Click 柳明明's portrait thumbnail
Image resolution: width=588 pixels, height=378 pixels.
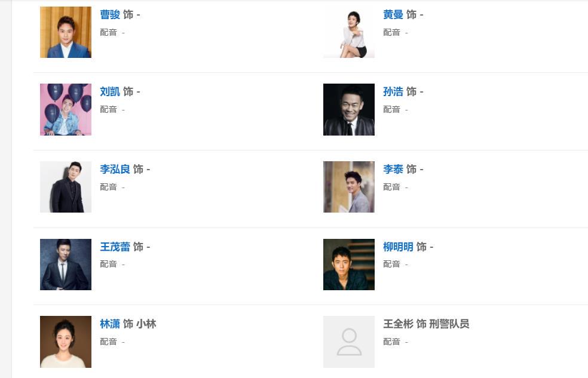pyautogui.click(x=349, y=265)
